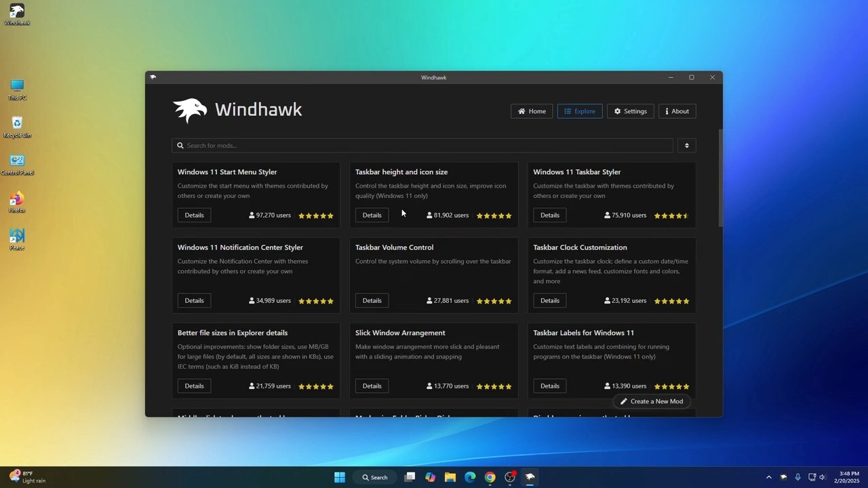Expand the hidden system tray icons chevron
This screenshot has height=488, width=868.
pos(768,477)
